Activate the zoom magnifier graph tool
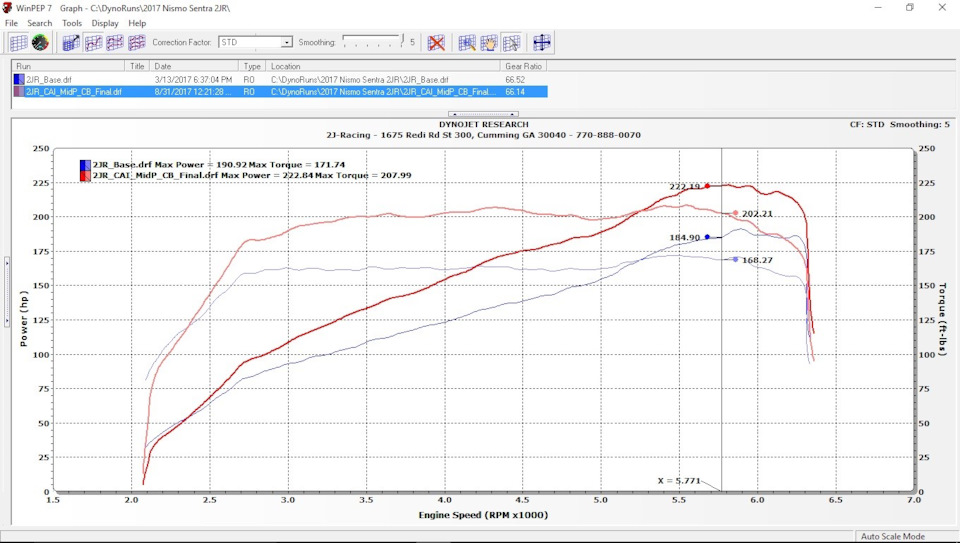 click(467, 42)
